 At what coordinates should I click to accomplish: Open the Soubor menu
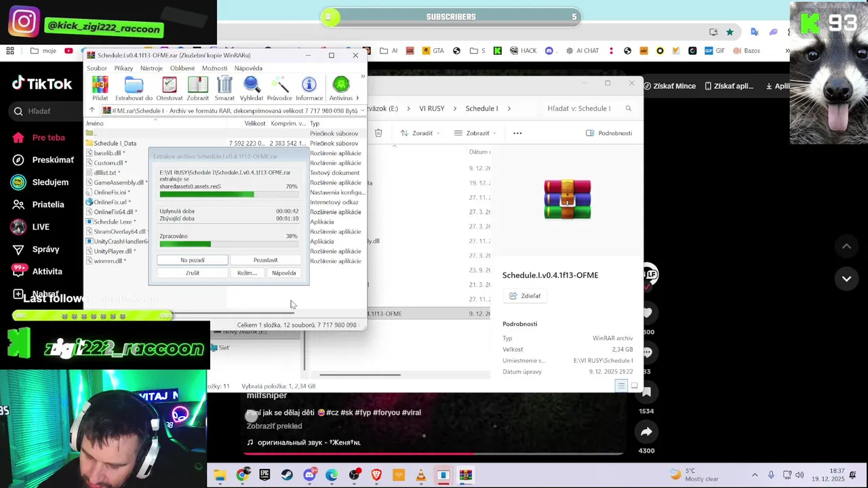pos(97,68)
